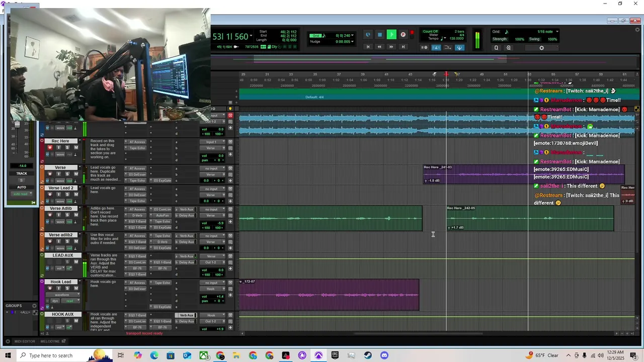Click the Fast Forward transport button
This screenshot has width=644, height=362.
pos(391,47)
